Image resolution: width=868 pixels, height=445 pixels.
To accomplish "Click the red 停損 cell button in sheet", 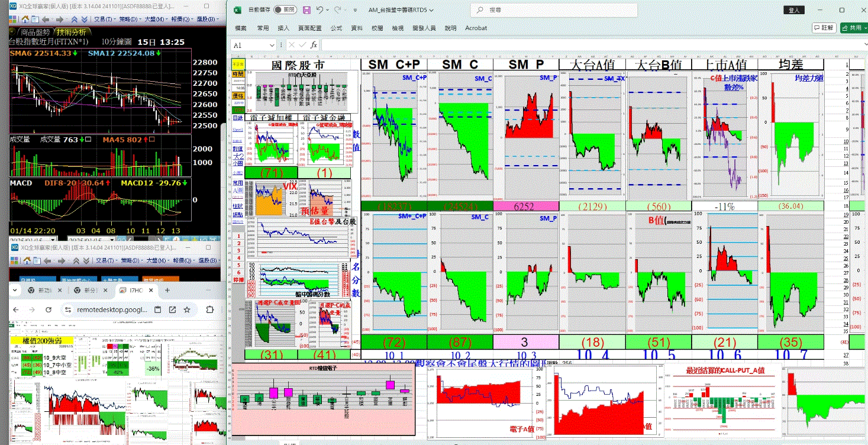I will pos(238,279).
